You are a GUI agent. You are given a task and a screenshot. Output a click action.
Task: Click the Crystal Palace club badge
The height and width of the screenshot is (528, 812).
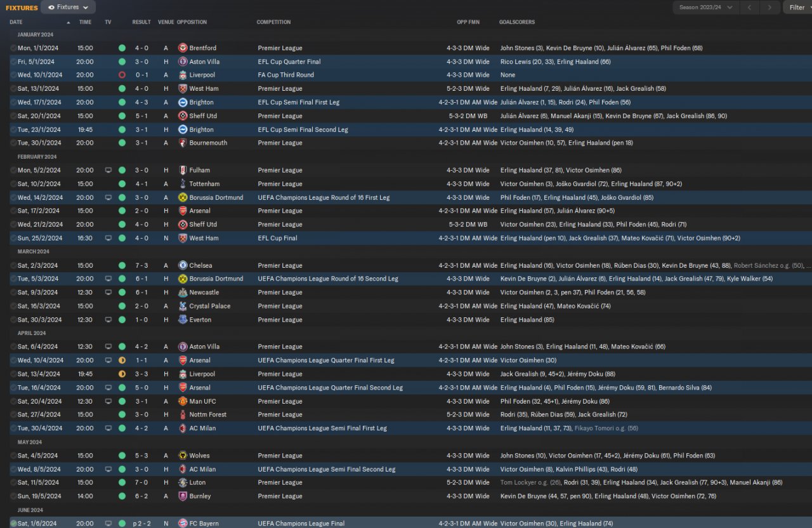[x=183, y=306]
